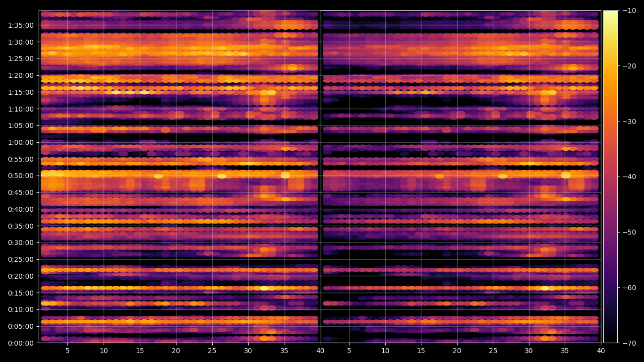Click the 1:25:00 y-axis time label
The height and width of the screenshot is (362, 644).
click(21, 59)
